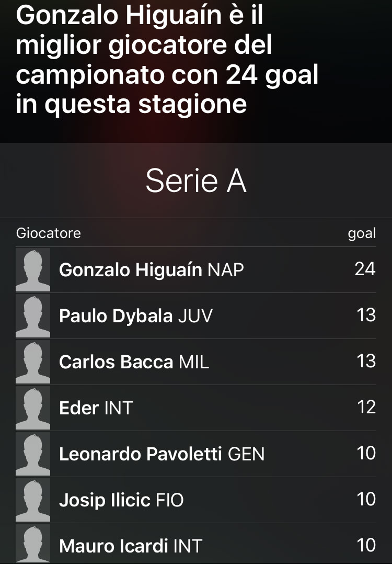Open Eder's player avatar icon
This screenshot has width=392, height=564.
33,408
